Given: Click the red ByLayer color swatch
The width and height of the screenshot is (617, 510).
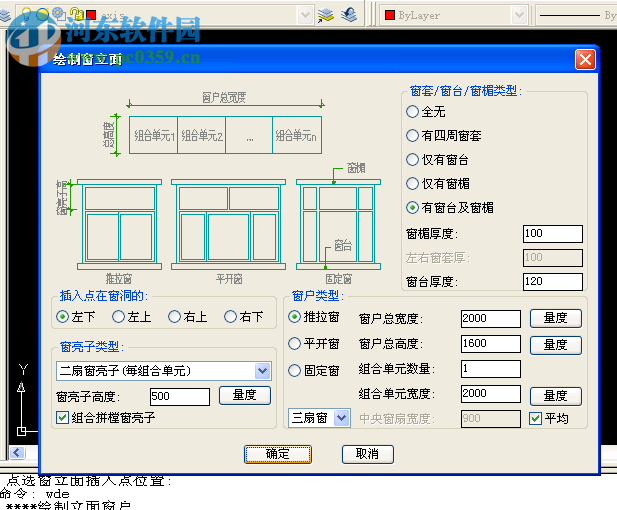Looking at the screenshot, I should click(390, 15).
